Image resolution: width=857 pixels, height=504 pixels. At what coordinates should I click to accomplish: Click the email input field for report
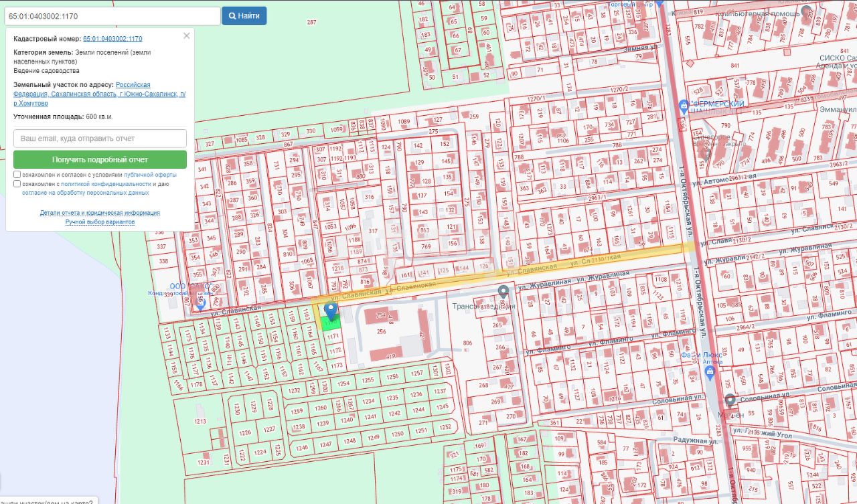coord(100,139)
